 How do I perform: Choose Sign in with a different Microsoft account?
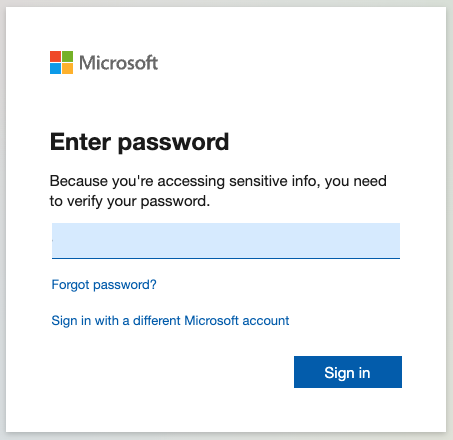point(170,321)
